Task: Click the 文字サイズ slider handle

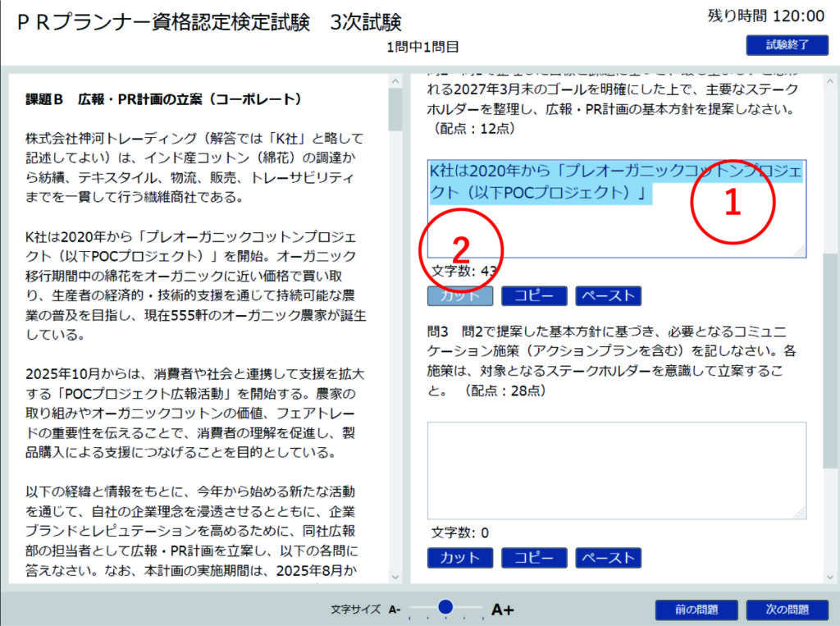Action: pyautogui.click(x=445, y=607)
